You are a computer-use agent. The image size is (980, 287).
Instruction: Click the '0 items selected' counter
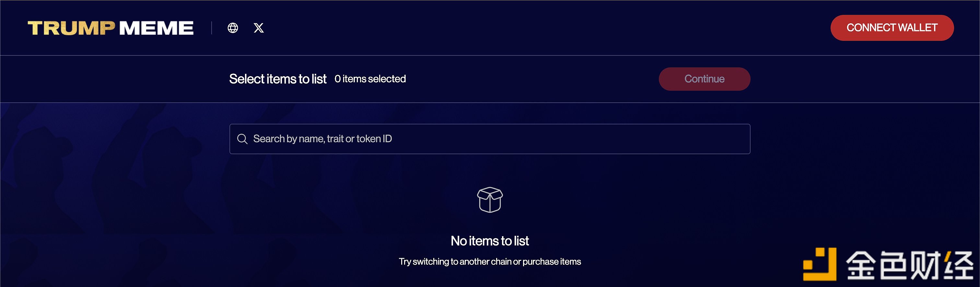coord(370,79)
